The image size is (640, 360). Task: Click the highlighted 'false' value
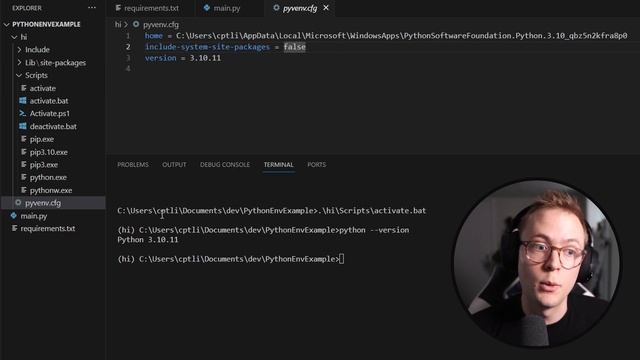click(295, 47)
